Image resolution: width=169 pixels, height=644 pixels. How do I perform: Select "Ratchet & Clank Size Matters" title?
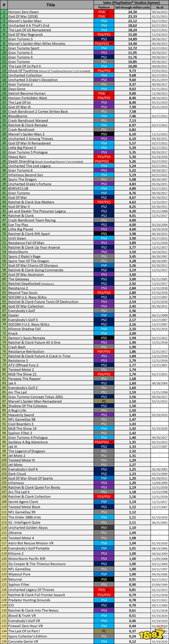pyautogui.click(x=31, y=202)
